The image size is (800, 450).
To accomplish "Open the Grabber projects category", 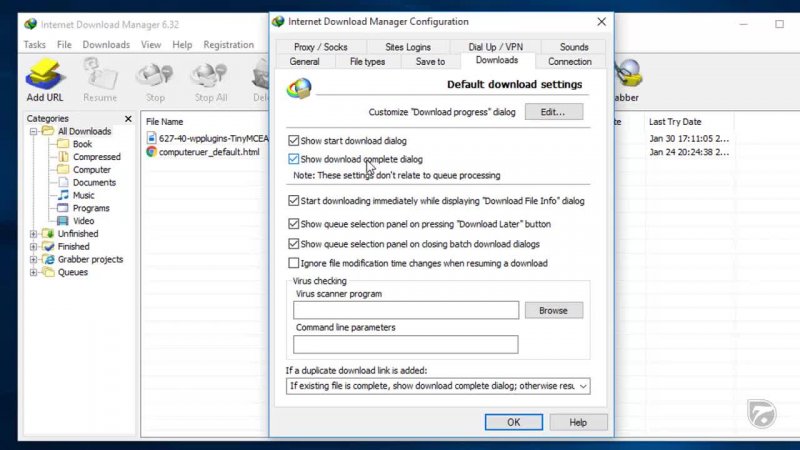I will point(90,259).
